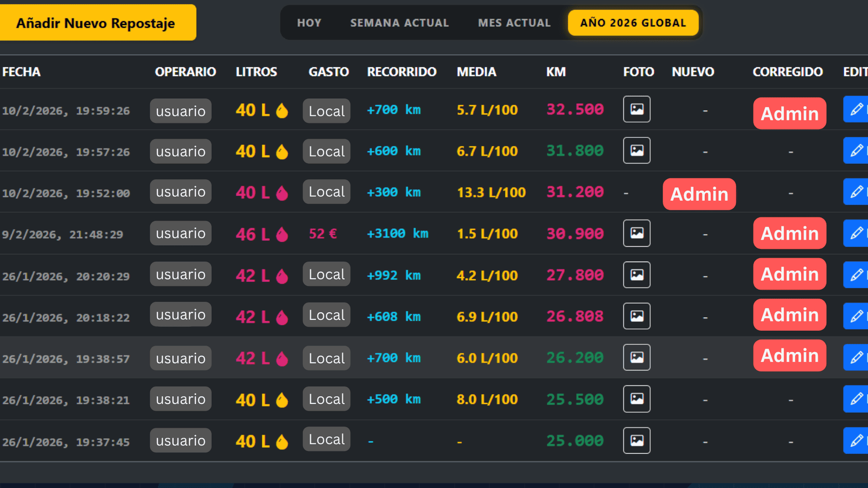868x488 pixels.
Task: Open photo for the 30.900 km entry
Action: click(637, 233)
